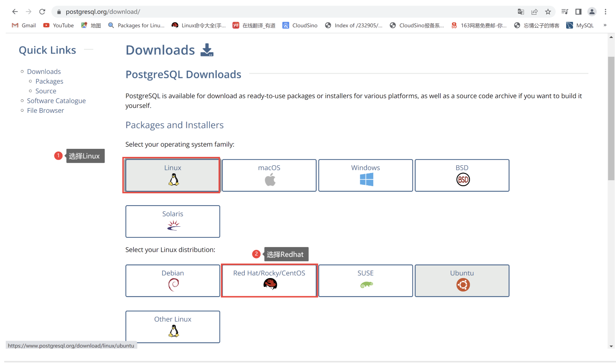Click the scrollbar down arrow
The image size is (616, 364).
pyautogui.click(x=611, y=346)
